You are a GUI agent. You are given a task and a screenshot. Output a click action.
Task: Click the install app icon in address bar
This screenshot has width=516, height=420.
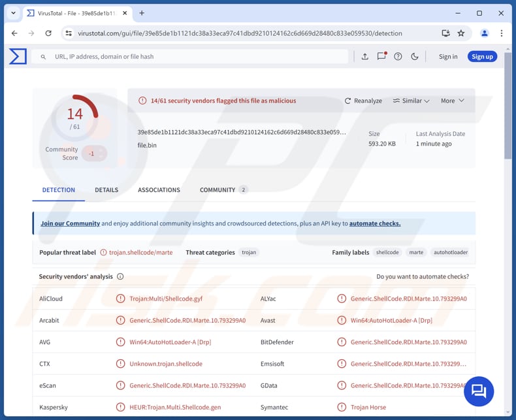[x=445, y=33]
